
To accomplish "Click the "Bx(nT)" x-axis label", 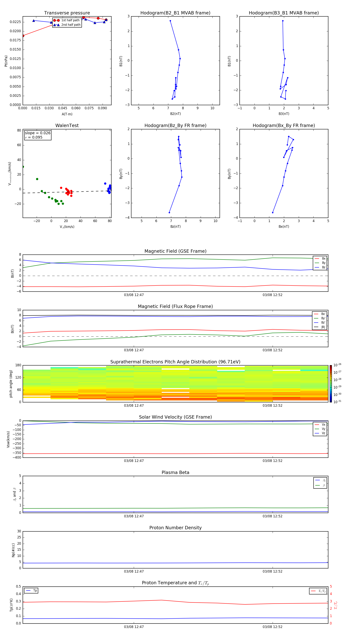I will click(x=284, y=227).
